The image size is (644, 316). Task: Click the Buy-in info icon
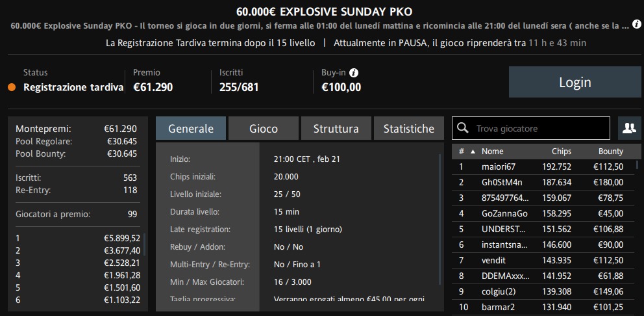pyautogui.click(x=354, y=73)
